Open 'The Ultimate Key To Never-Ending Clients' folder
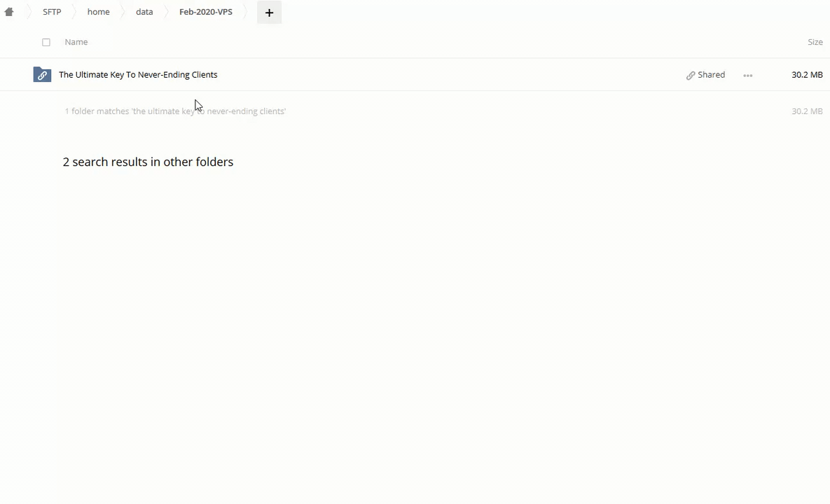830x504 pixels. 138,75
